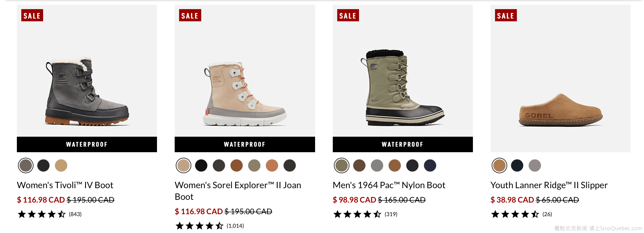Choose the olive swatch for Explorer II Joan Boot
This screenshot has width=644, height=233.
point(254,165)
